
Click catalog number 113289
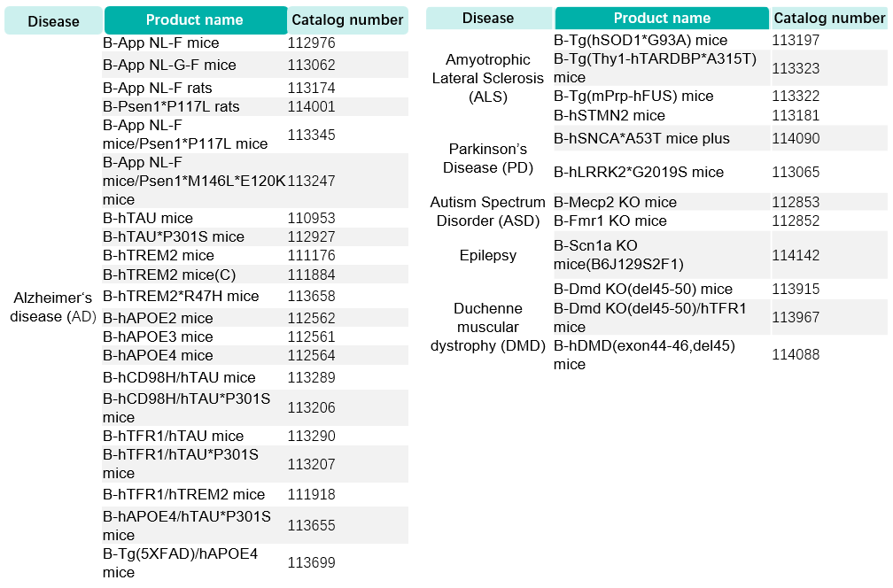(x=312, y=377)
